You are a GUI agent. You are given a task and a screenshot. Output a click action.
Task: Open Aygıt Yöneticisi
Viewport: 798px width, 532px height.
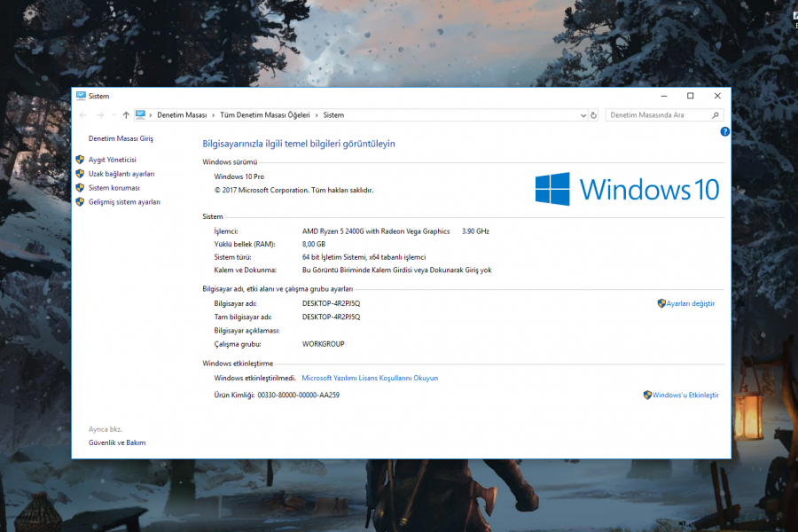click(113, 160)
